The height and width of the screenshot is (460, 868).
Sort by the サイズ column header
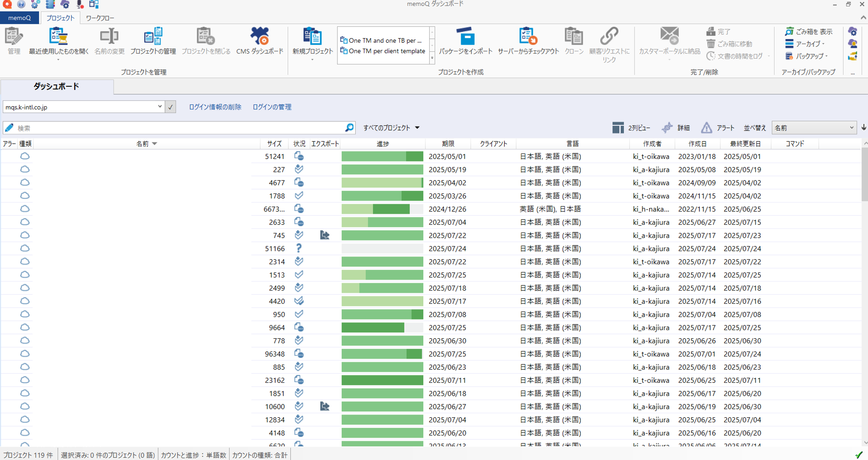(274, 144)
